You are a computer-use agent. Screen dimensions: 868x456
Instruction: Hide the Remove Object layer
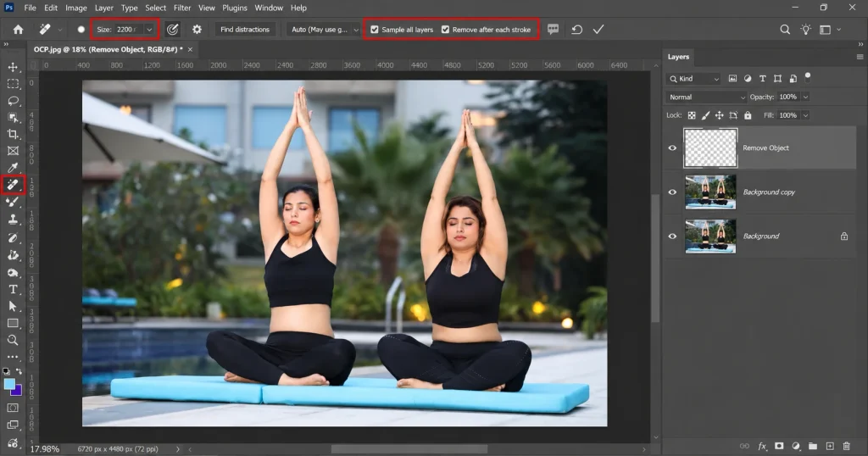point(672,147)
